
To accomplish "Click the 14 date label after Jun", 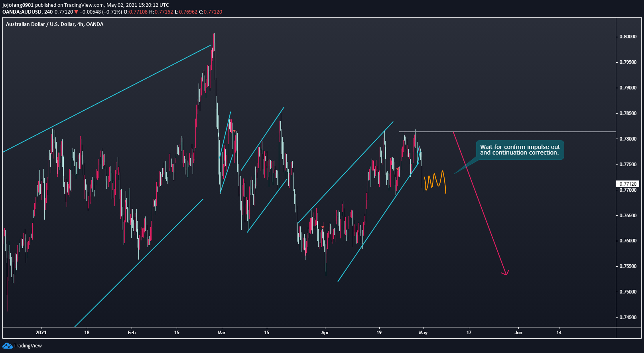I will click(559, 333).
